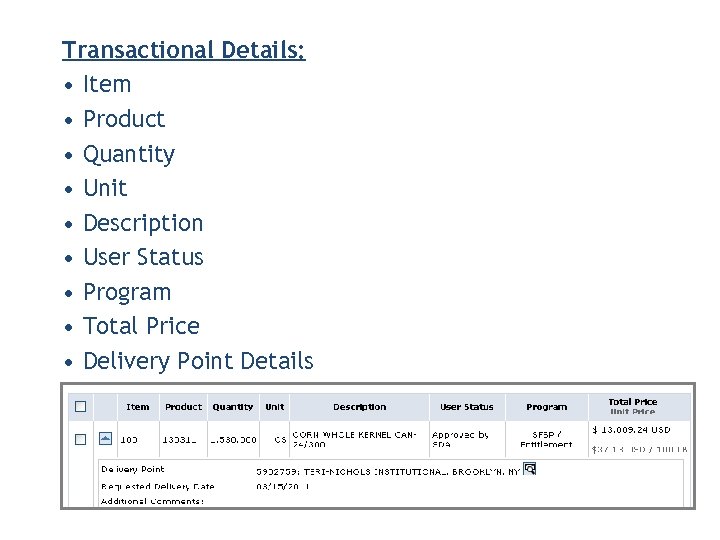Check the checkbox for item 100 row
Screen dimensions: 720x540
pos(80,439)
